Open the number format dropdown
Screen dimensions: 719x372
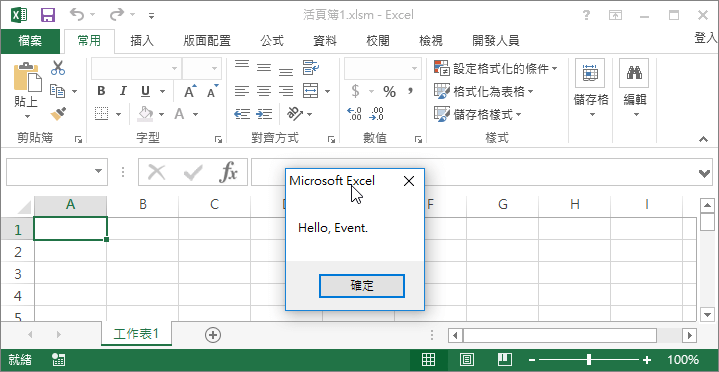(x=415, y=68)
